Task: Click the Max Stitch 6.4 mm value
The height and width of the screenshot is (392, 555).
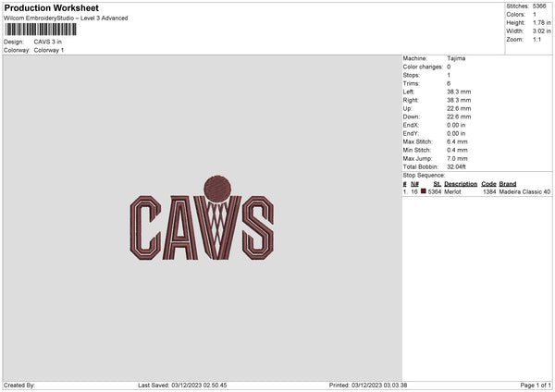Action: point(457,141)
